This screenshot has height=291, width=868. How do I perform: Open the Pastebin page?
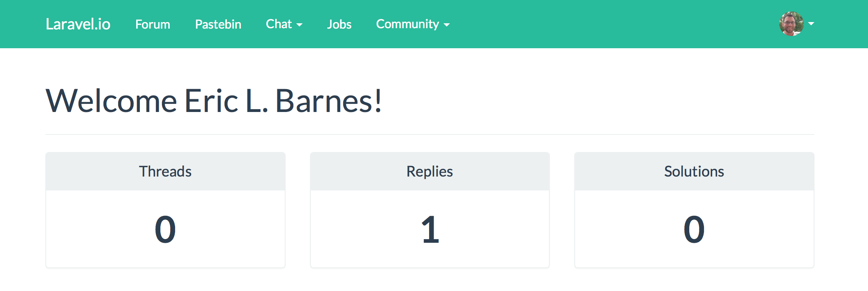click(218, 24)
